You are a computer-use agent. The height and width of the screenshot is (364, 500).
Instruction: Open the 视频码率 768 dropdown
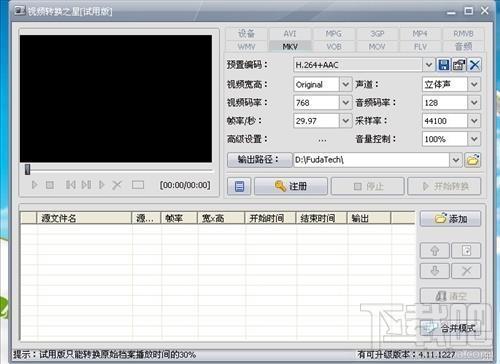point(345,103)
